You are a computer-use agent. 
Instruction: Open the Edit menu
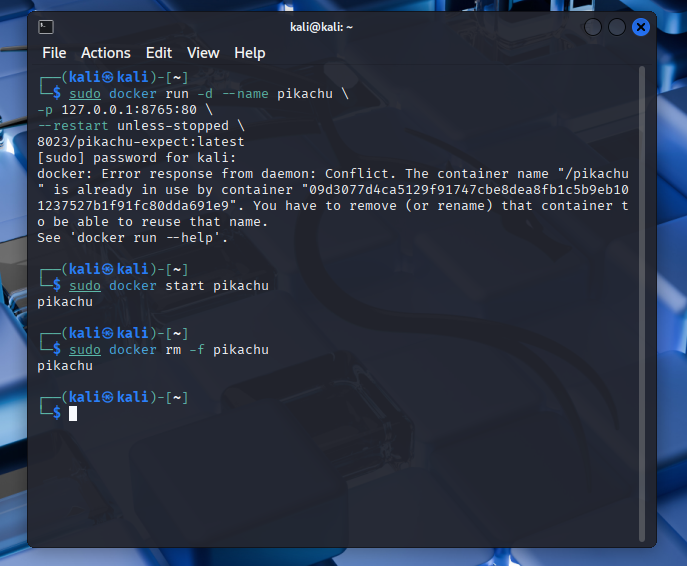coord(159,53)
